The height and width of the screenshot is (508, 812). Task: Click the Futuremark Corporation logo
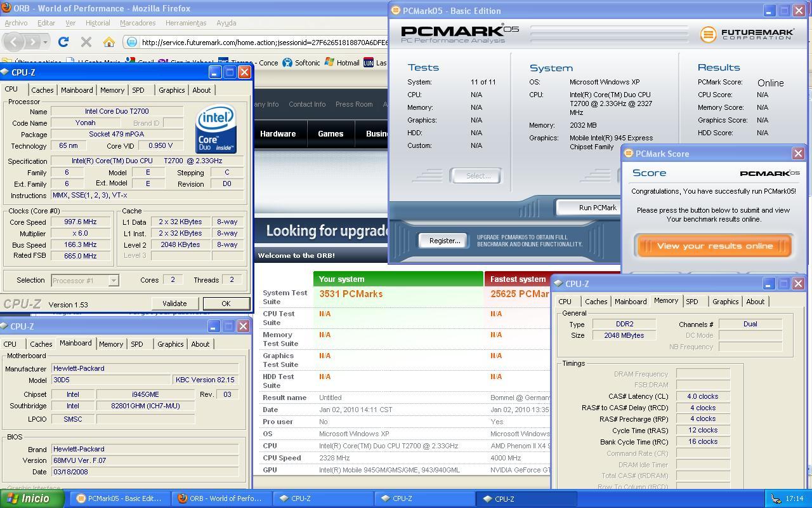pyautogui.click(x=747, y=34)
